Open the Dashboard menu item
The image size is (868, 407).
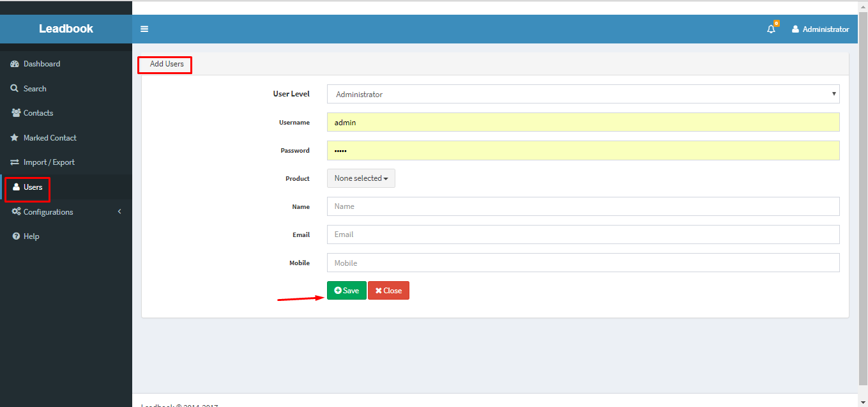coord(66,64)
